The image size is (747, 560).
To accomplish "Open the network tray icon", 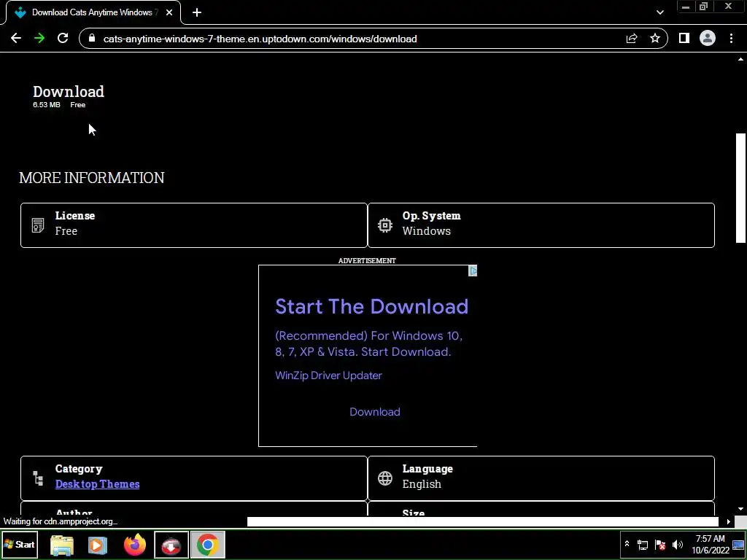I will click(x=643, y=545).
